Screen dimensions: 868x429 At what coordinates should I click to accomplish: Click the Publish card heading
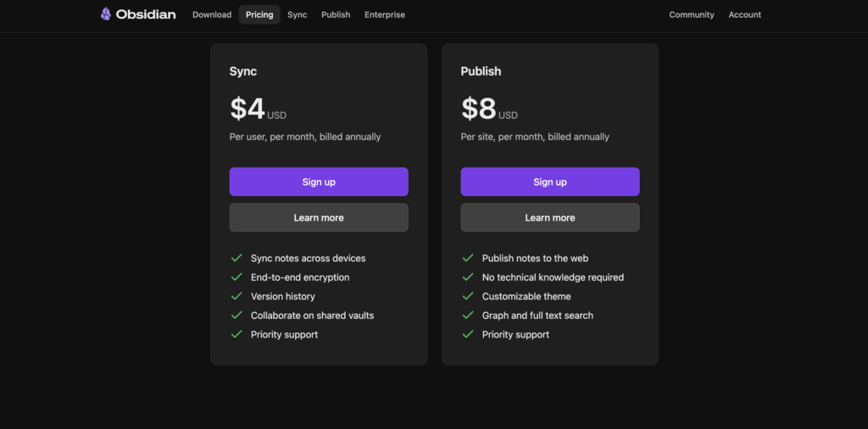tap(481, 71)
